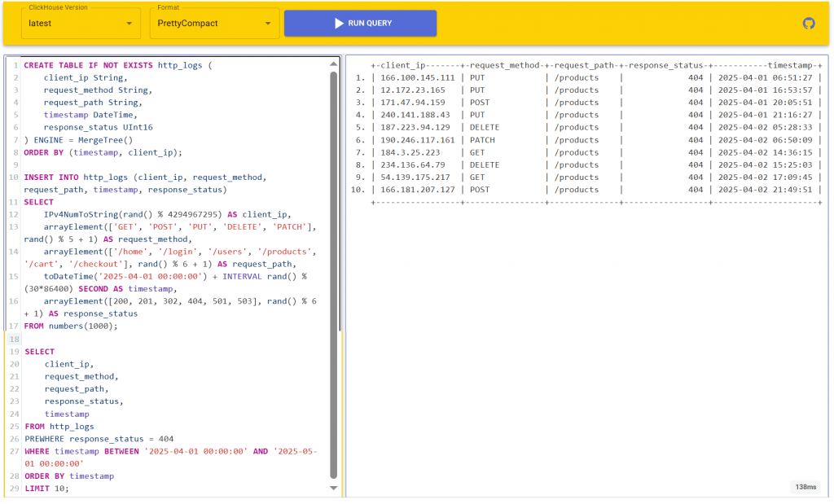Select the 'latest' version field text
Screen dimensions: 834x504
41,24
